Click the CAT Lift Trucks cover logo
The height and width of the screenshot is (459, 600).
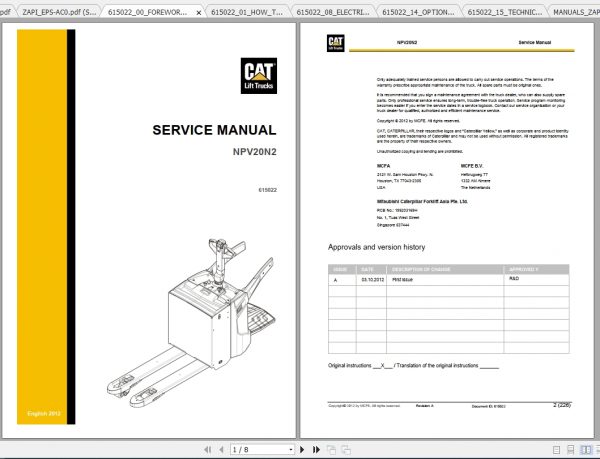pyautogui.click(x=259, y=76)
